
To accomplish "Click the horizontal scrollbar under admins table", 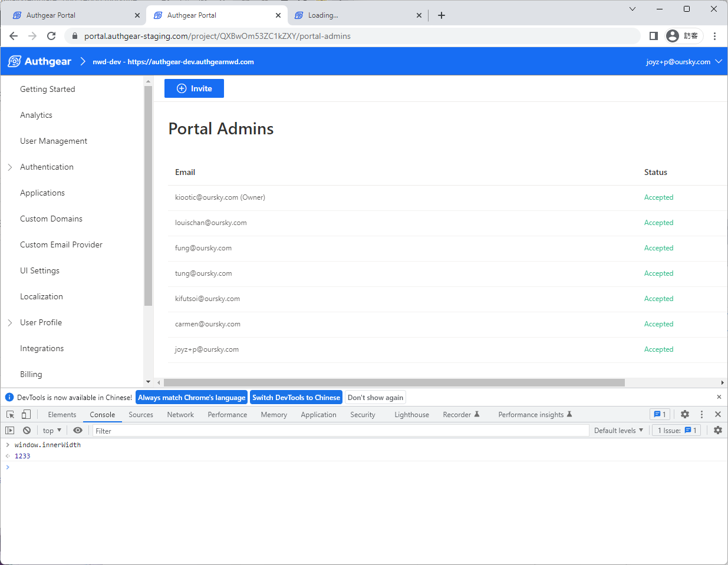I will [394, 382].
